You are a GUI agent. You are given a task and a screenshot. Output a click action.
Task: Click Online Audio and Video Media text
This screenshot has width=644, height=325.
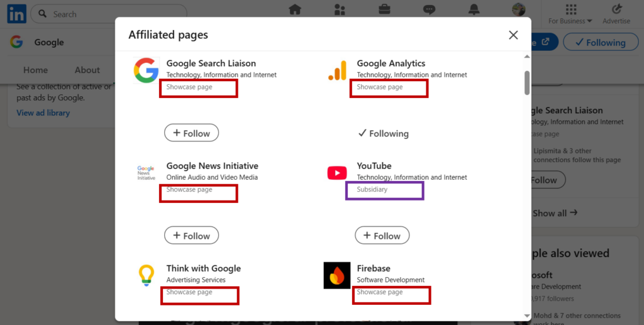point(212,178)
